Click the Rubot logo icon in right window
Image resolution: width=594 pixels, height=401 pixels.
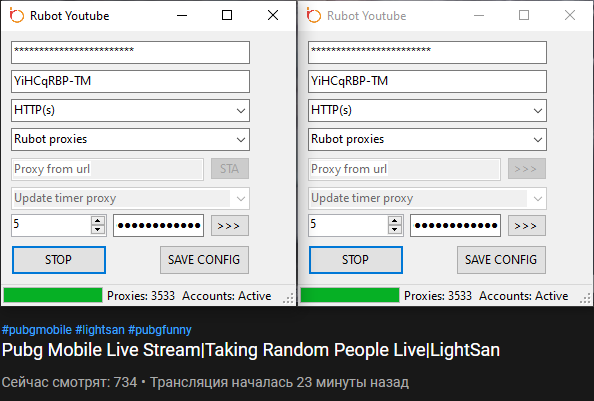click(314, 16)
